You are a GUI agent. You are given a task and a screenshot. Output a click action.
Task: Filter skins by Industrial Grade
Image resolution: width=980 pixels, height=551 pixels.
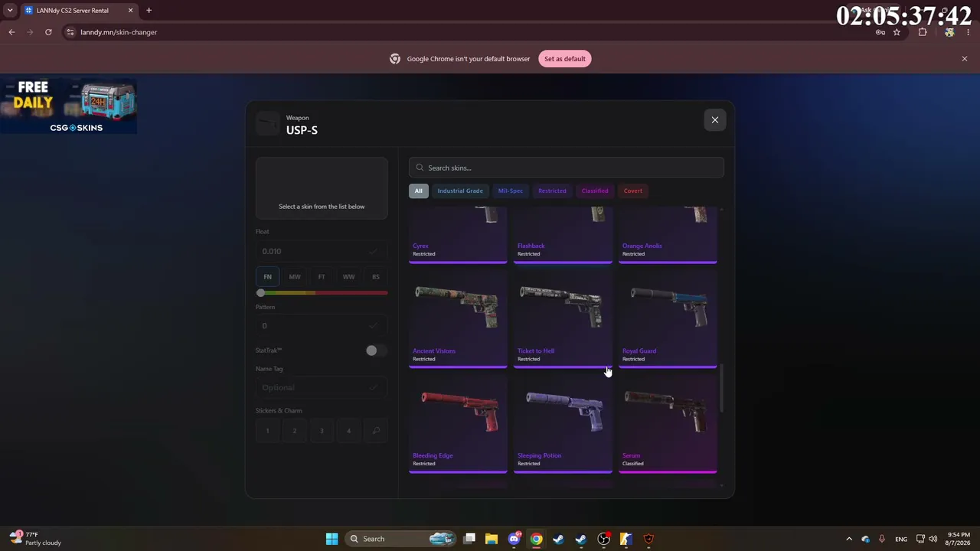pos(460,191)
